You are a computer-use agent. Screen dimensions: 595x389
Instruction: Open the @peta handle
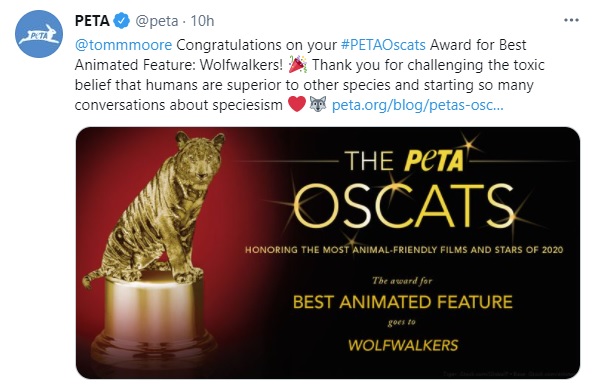(157, 21)
